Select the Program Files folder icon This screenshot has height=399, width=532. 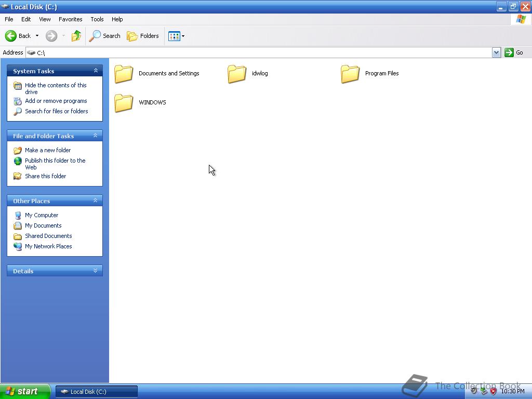pyautogui.click(x=350, y=74)
